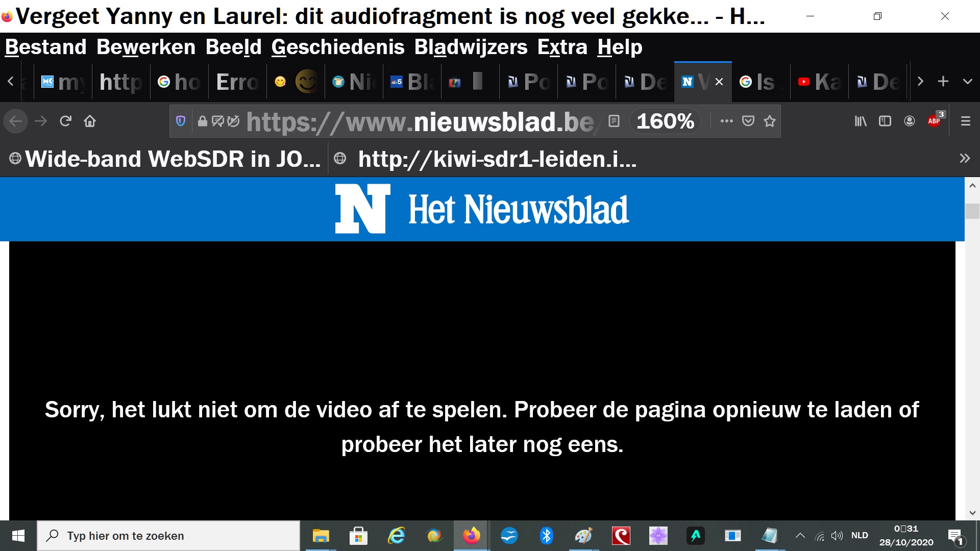Expand page actions three-dots menu
This screenshot has width=980, height=551.
[727, 121]
